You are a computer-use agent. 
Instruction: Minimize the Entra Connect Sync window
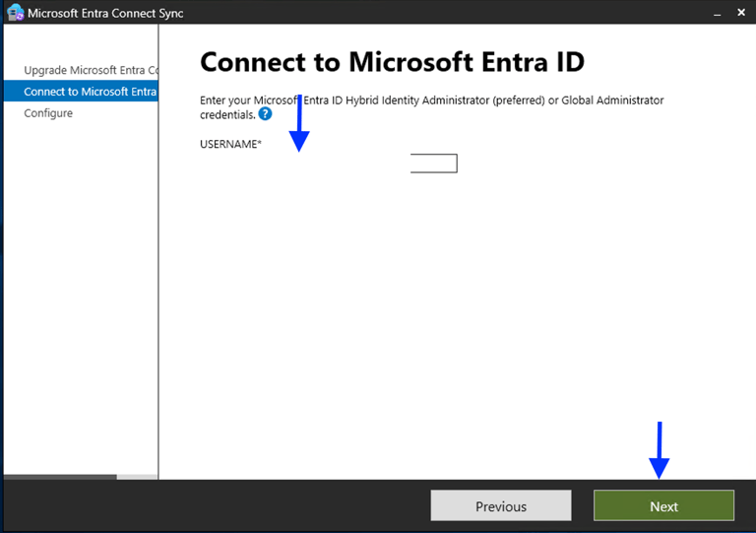point(717,13)
